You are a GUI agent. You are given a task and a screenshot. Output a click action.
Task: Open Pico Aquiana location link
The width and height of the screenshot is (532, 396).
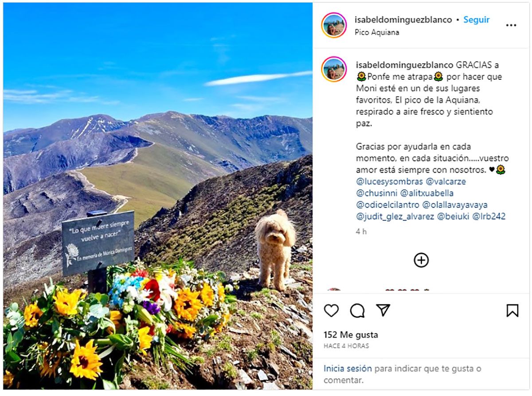tap(377, 32)
